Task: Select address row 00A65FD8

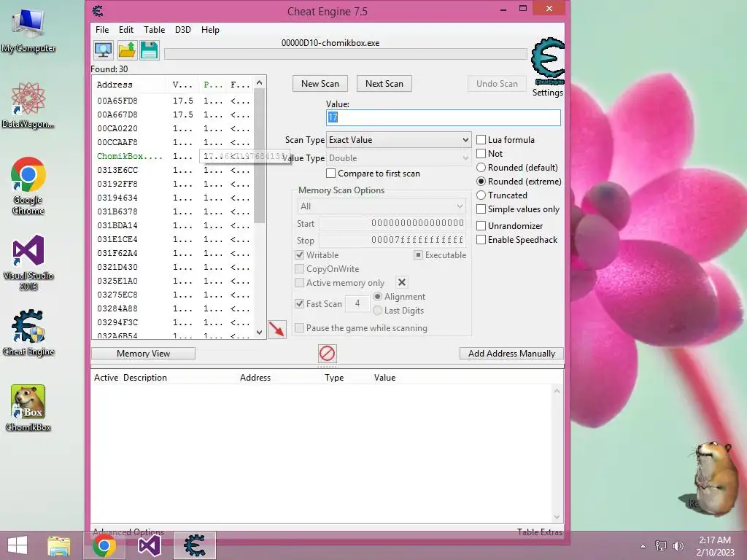Action: 173,101
